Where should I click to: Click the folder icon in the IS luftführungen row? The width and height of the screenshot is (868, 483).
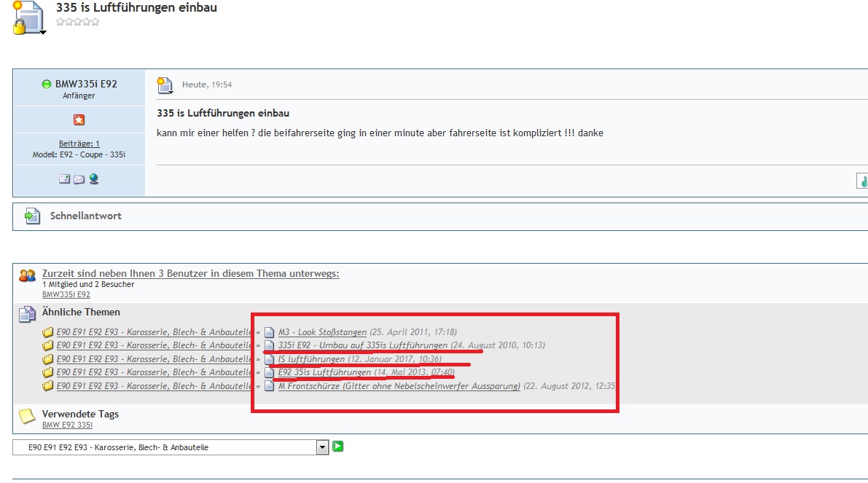(47, 360)
